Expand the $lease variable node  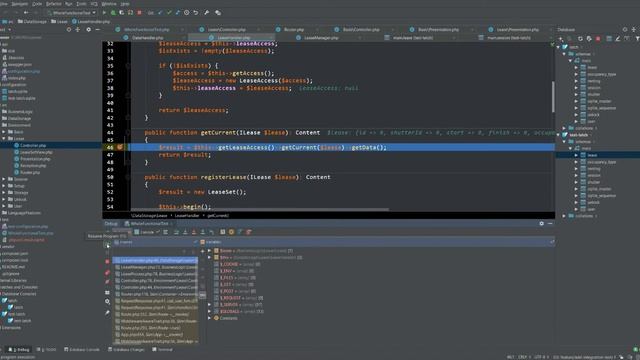tap(209, 251)
